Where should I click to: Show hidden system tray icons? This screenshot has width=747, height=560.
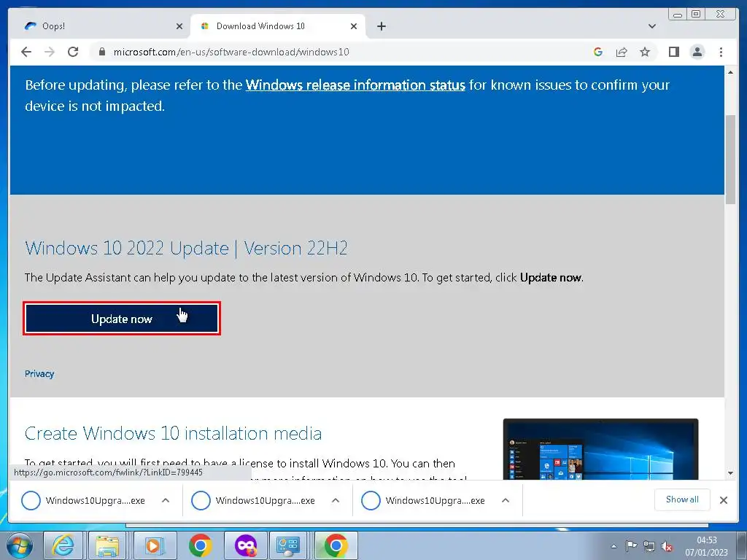[x=614, y=546]
